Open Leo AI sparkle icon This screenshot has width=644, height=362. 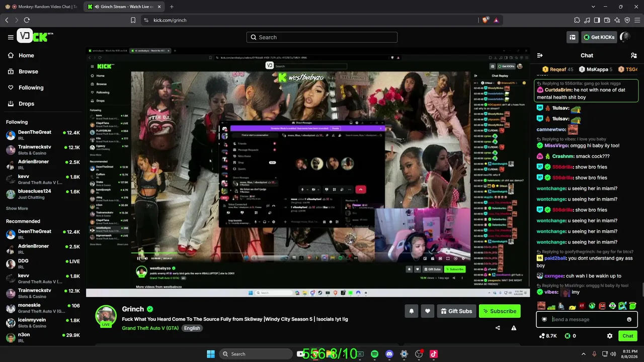coord(617,20)
